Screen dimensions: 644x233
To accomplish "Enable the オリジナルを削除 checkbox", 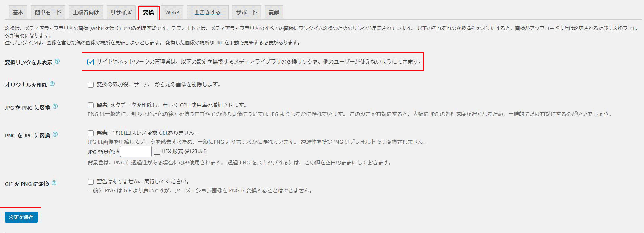I will 91,85.
